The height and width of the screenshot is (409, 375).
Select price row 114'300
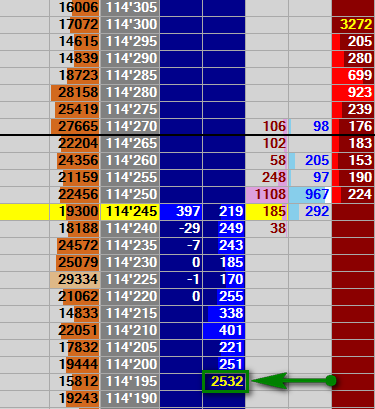point(130,24)
